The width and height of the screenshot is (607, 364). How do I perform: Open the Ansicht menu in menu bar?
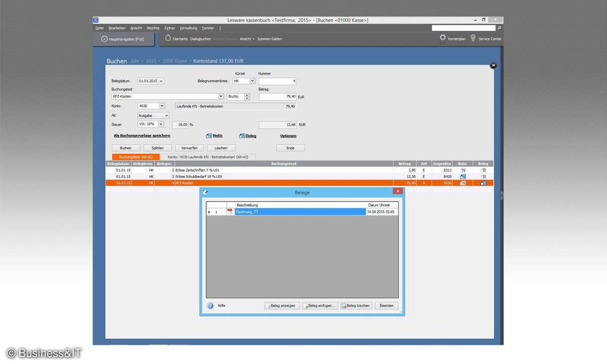[136, 28]
